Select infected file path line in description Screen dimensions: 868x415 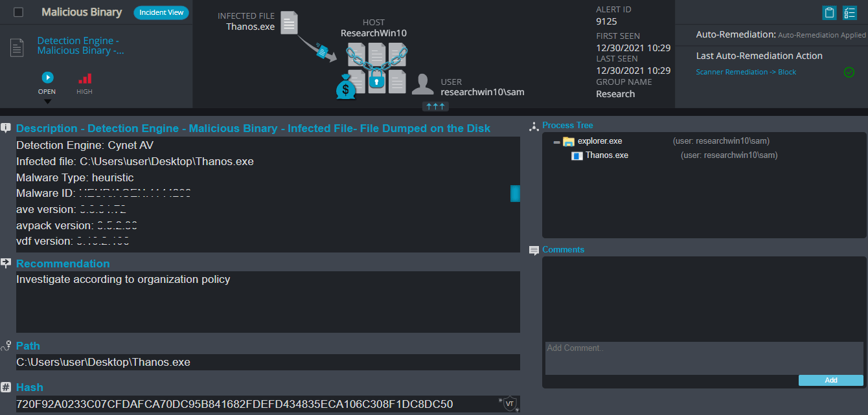click(x=135, y=161)
